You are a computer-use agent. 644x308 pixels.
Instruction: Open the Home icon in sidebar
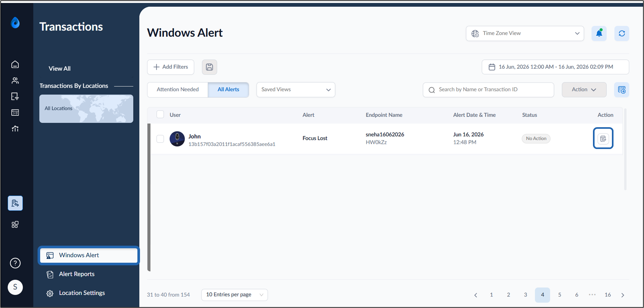(15, 64)
